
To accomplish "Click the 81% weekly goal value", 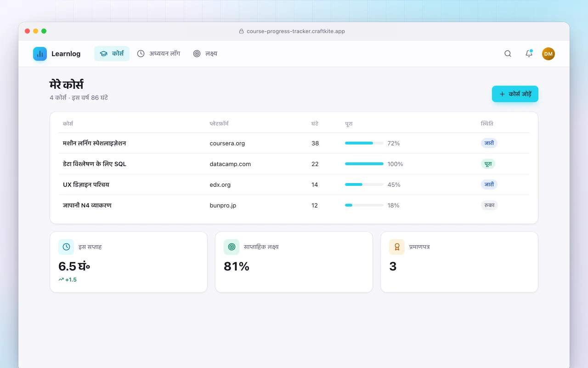I will coord(237,266).
